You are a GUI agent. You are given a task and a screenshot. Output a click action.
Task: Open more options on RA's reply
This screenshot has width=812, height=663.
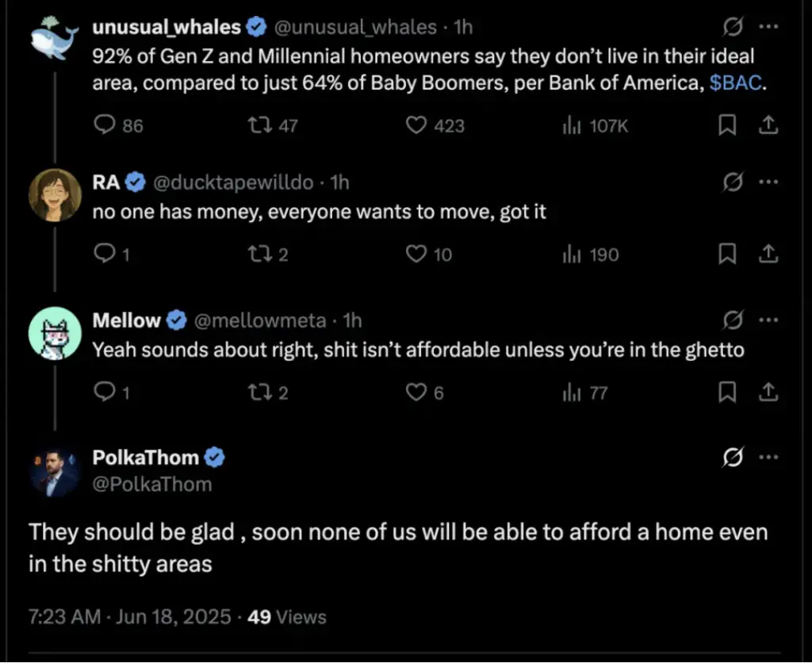(768, 182)
